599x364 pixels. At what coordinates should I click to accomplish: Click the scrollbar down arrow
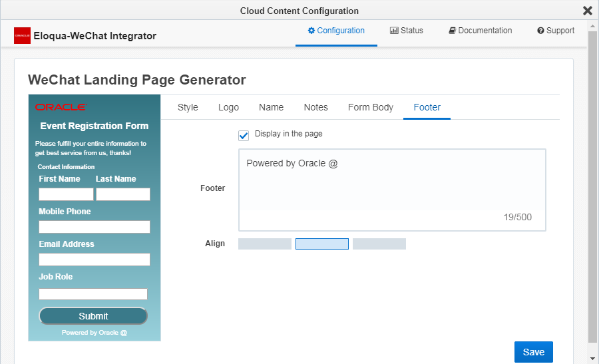(592, 359)
